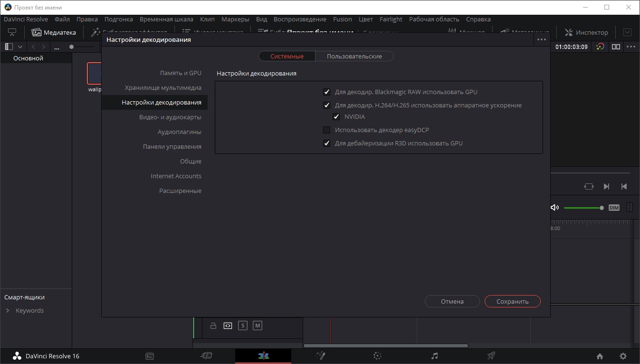Viewport: 640px width, 364px height.
Task: Toggle loop playback in the viewer
Action: 589,186
